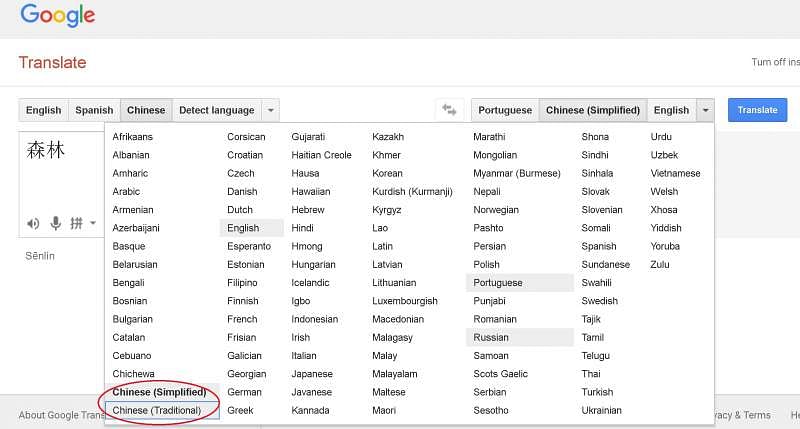This screenshot has width=800, height=429.
Task: Select Russian in the language list
Action: (x=520, y=337)
